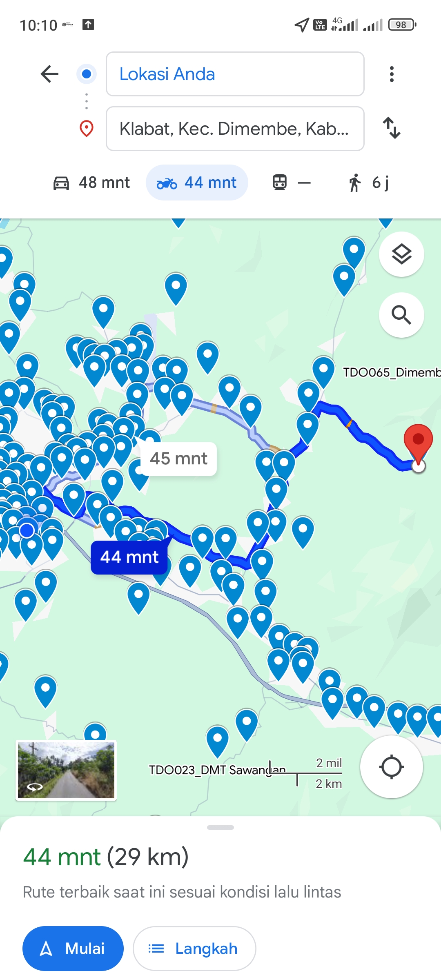Open the map layers button
Viewport: 441px width, 980px height.
pyautogui.click(x=401, y=254)
